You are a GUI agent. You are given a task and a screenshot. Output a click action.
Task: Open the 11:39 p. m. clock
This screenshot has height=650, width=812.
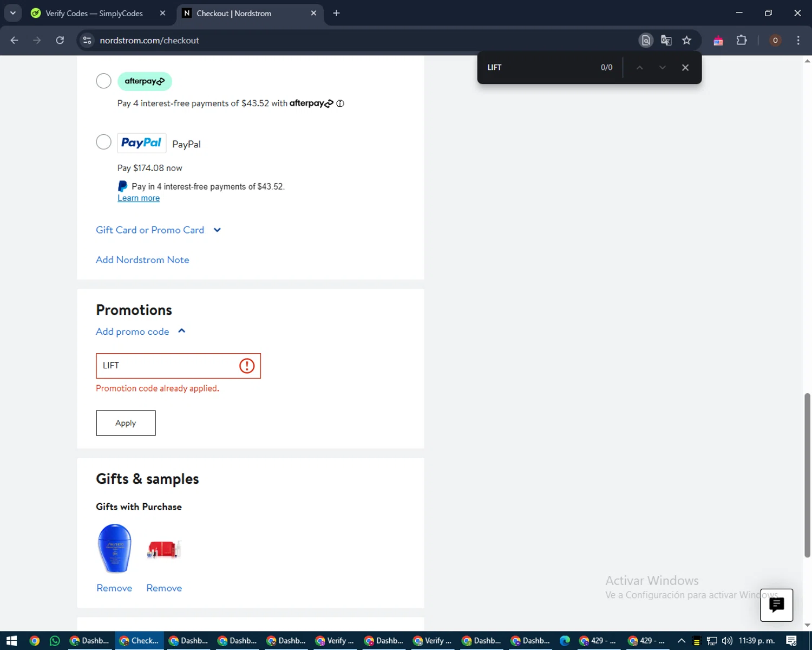(x=757, y=641)
